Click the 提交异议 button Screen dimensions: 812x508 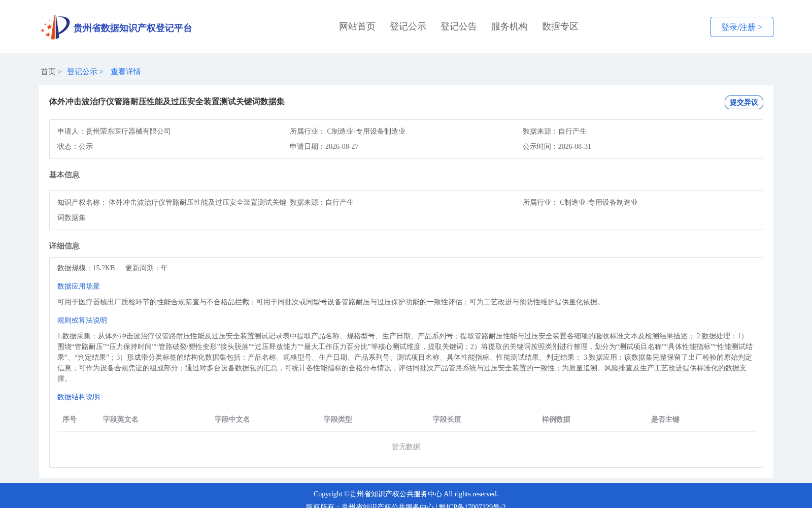(744, 102)
